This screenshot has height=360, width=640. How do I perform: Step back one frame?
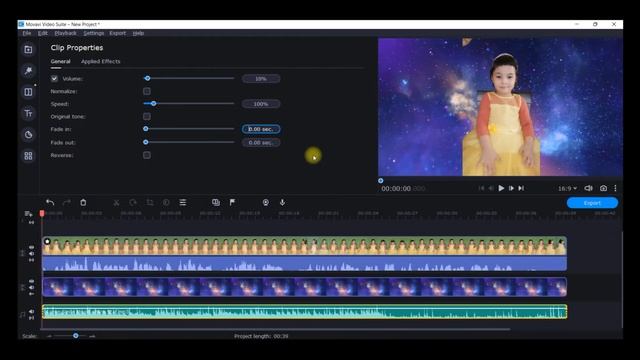coord(491,188)
